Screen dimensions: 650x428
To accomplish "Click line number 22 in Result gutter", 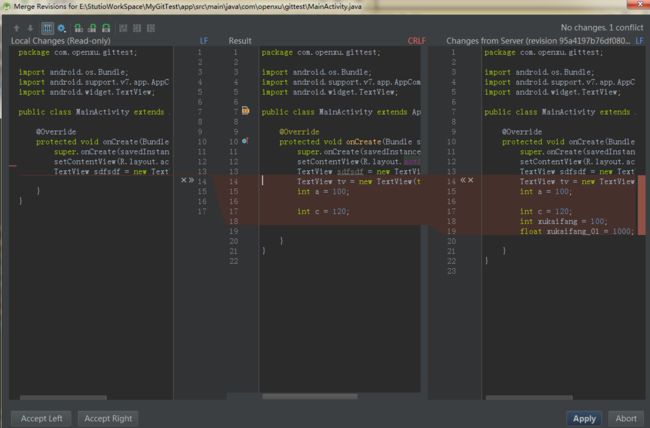I will tap(234, 261).
